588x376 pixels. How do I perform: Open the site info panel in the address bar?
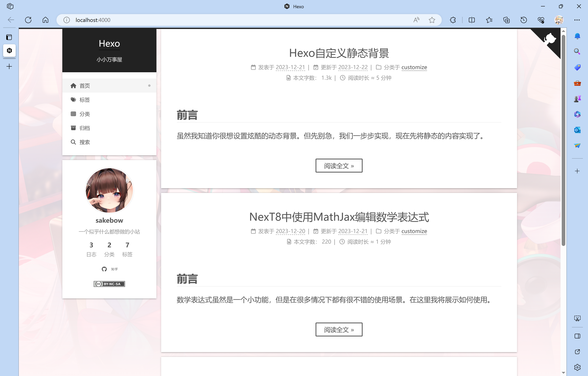pos(66,20)
